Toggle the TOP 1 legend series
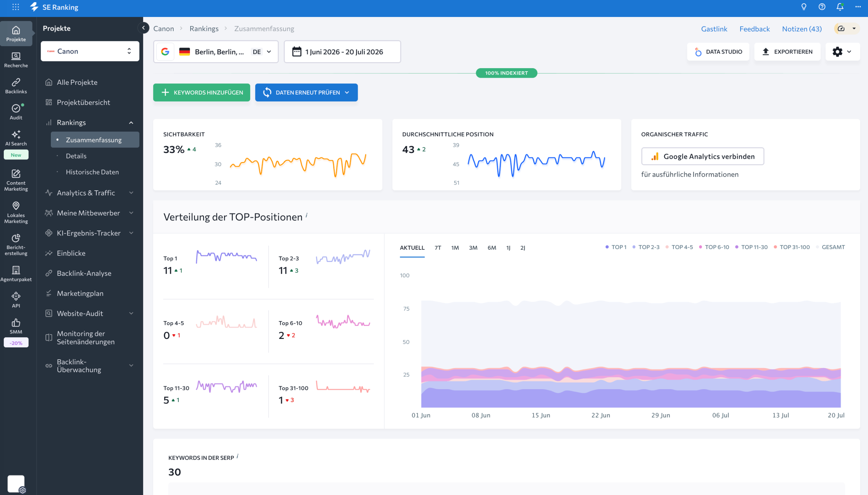The height and width of the screenshot is (495, 868). (616, 247)
